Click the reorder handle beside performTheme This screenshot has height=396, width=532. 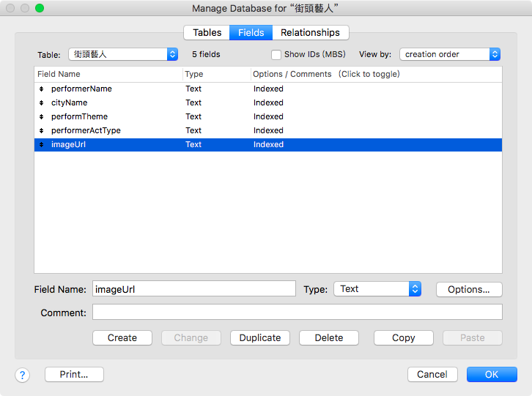coord(41,116)
